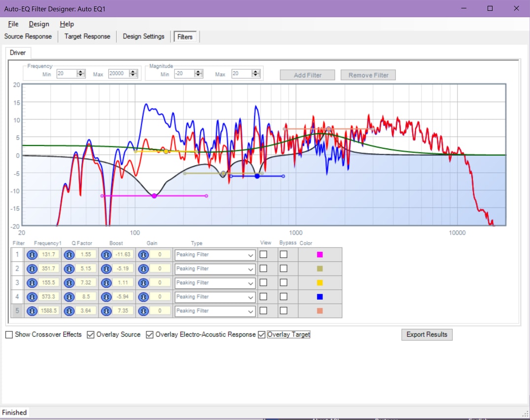Open filter 1 Peaking Filter type dropdown

click(214, 255)
